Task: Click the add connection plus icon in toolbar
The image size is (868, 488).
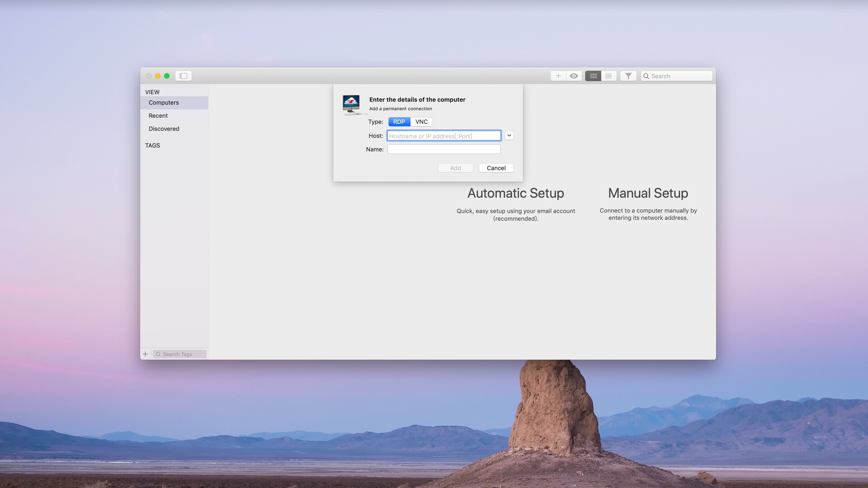Action: (558, 75)
